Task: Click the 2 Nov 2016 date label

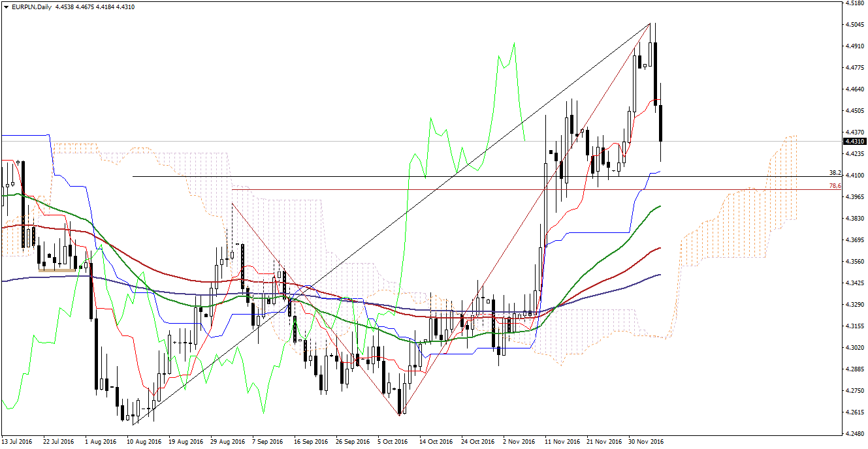Action: (x=519, y=442)
